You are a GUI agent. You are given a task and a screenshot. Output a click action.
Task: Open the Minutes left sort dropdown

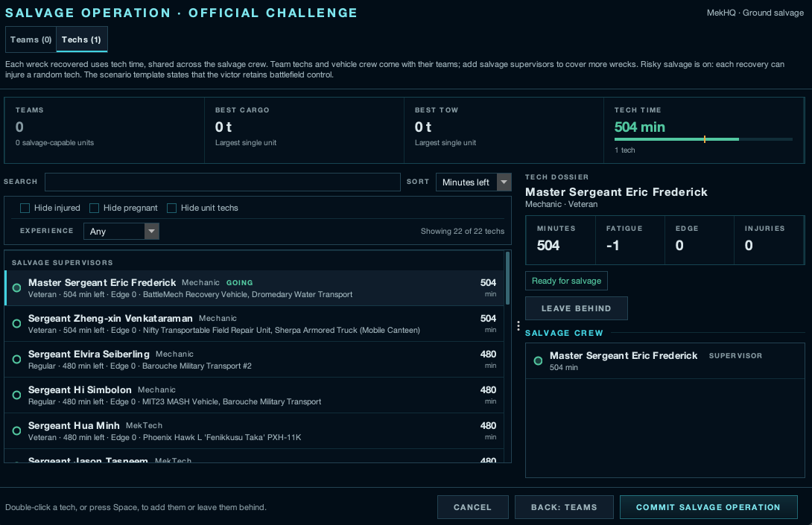coord(473,182)
